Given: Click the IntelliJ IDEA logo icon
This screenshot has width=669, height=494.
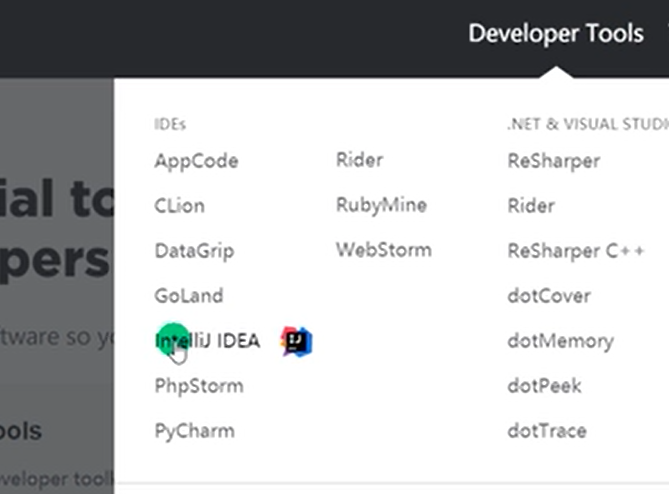Looking at the screenshot, I should [296, 341].
